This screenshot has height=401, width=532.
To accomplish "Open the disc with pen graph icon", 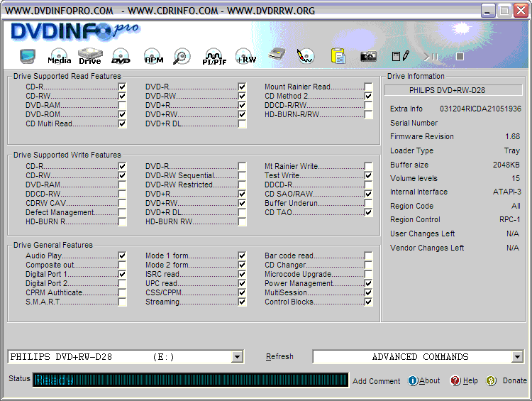I will [x=305, y=56].
